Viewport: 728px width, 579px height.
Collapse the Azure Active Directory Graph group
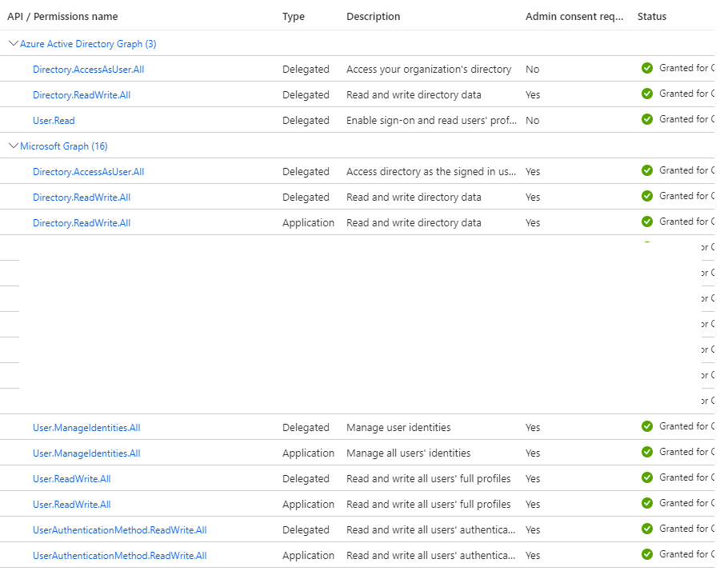[x=13, y=43]
